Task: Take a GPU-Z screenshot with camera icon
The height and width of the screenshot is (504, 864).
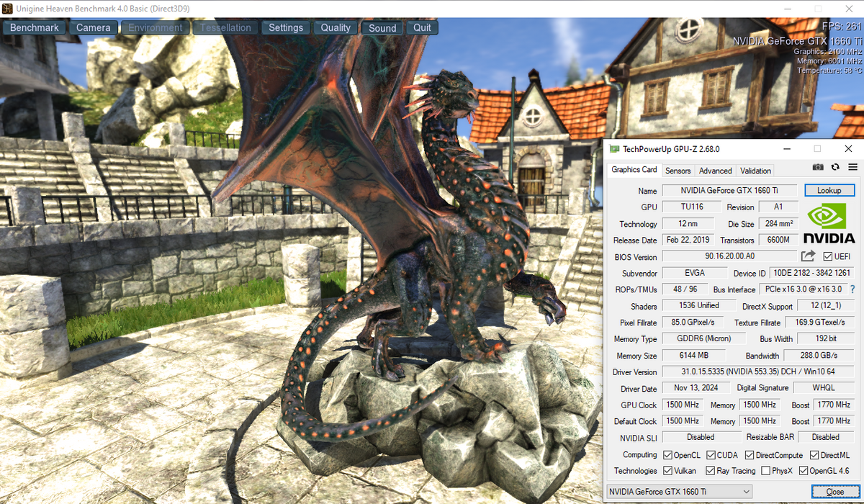Action: coord(818,167)
